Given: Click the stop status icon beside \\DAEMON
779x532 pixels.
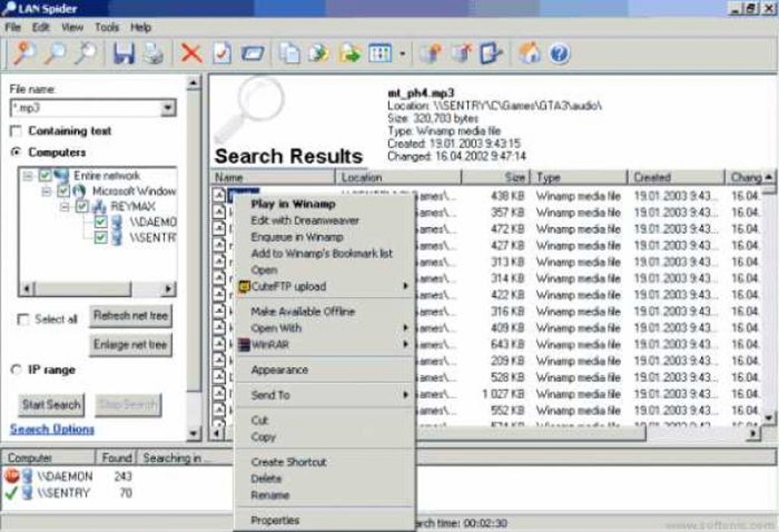Looking at the screenshot, I should tap(12, 476).
